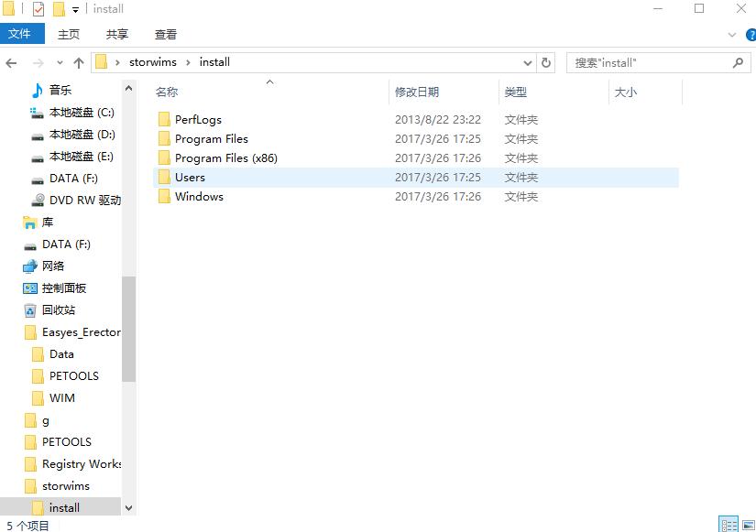The width and height of the screenshot is (756, 532).
Task: Click the Properties checkmark icon in title bar
Action: point(37,8)
